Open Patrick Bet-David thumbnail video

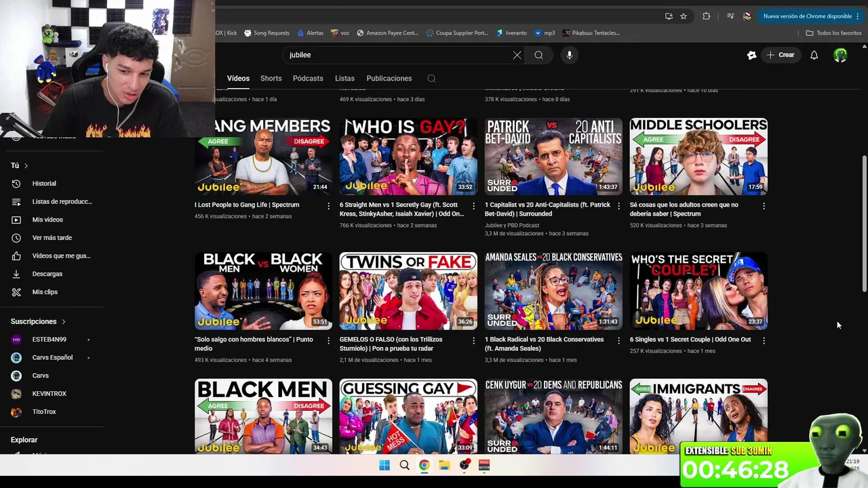553,157
